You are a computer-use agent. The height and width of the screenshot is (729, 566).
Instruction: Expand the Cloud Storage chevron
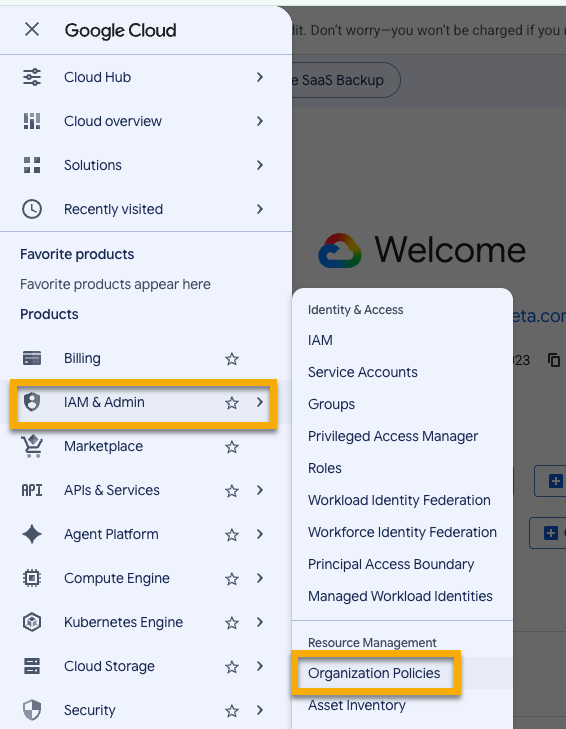pos(260,666)
